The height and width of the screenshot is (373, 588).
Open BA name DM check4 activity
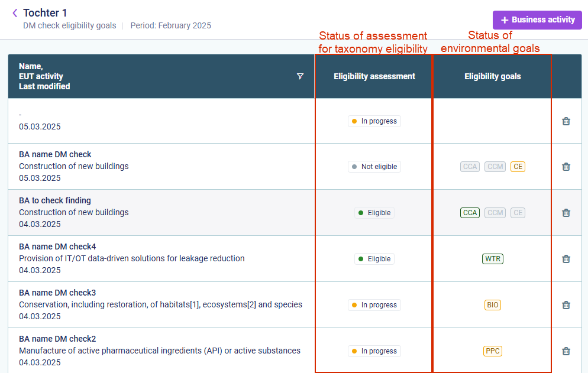pos(57,246)
